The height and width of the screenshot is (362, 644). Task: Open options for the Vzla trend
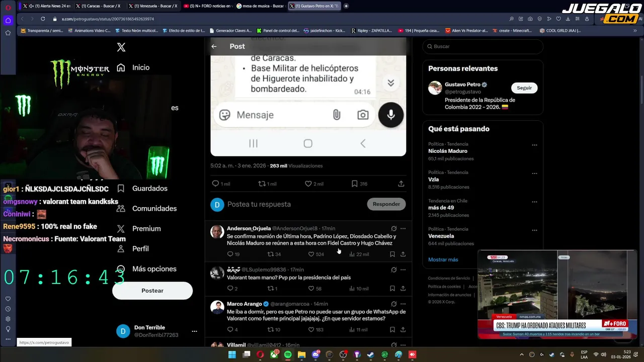[x=534, y=173]
